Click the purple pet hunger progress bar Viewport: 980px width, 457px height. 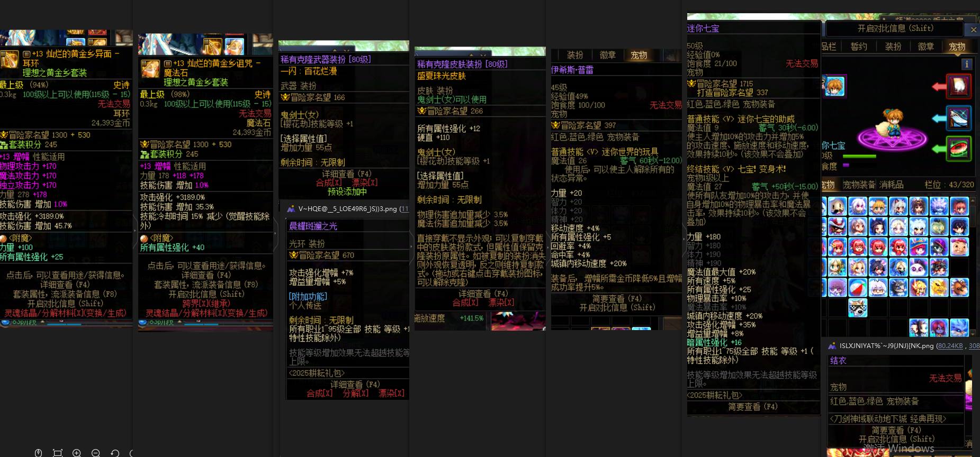point(846,166)
